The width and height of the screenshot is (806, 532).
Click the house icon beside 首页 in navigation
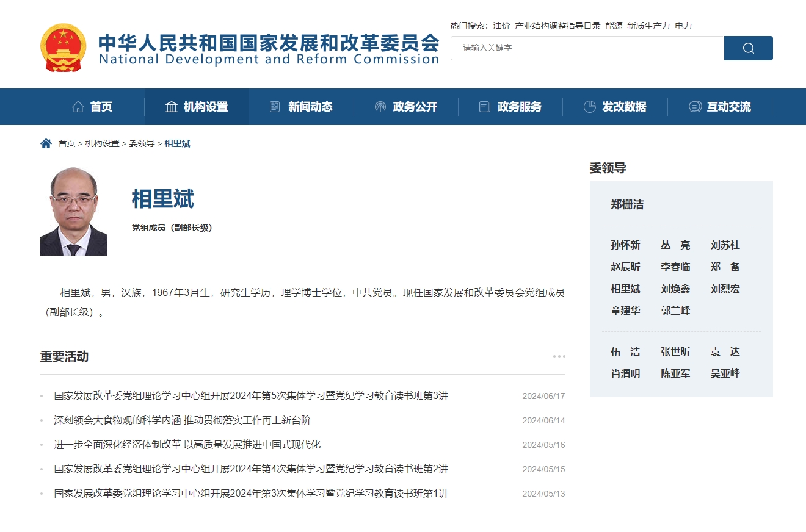coord(78,107)
